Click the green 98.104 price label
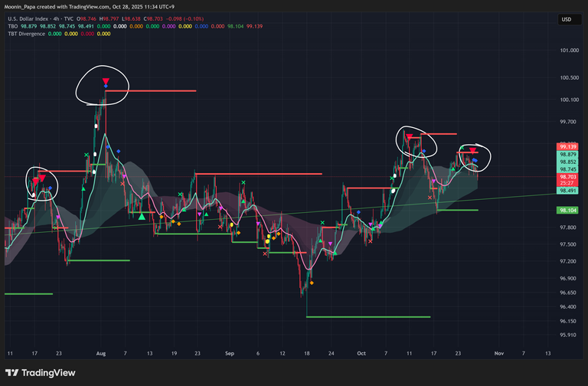588x386 pixels. (567, 210)
